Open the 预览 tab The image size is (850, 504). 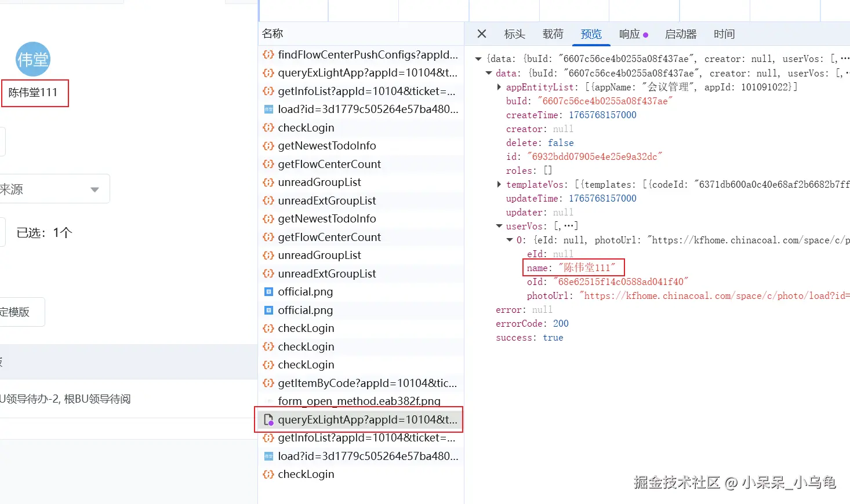591,34
